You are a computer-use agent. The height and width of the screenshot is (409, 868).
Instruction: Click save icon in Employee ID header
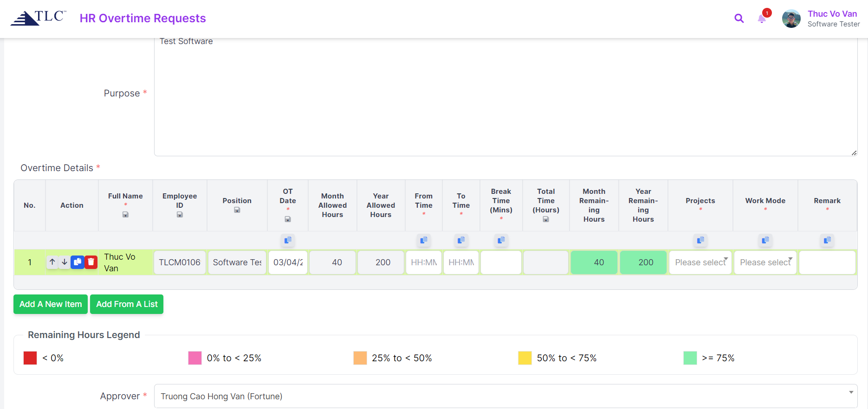[x=180, y=215]
